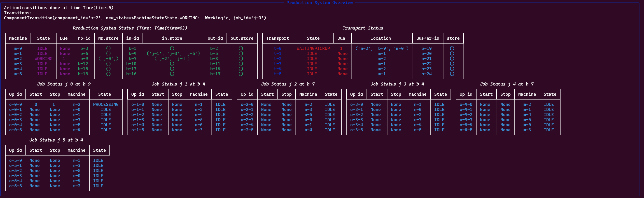Select Mb-id cell b-12
The image size is (644, 198).
click(x=83, y=64)
